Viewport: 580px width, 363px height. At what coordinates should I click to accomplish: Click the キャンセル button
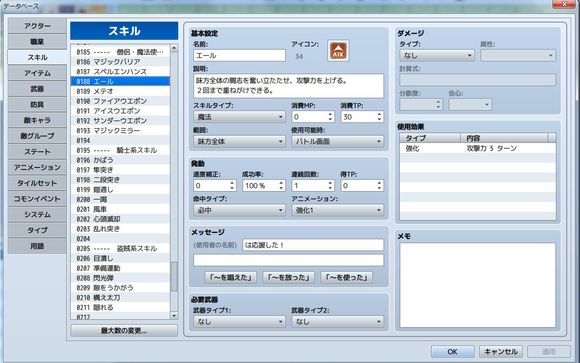[501, 352]
